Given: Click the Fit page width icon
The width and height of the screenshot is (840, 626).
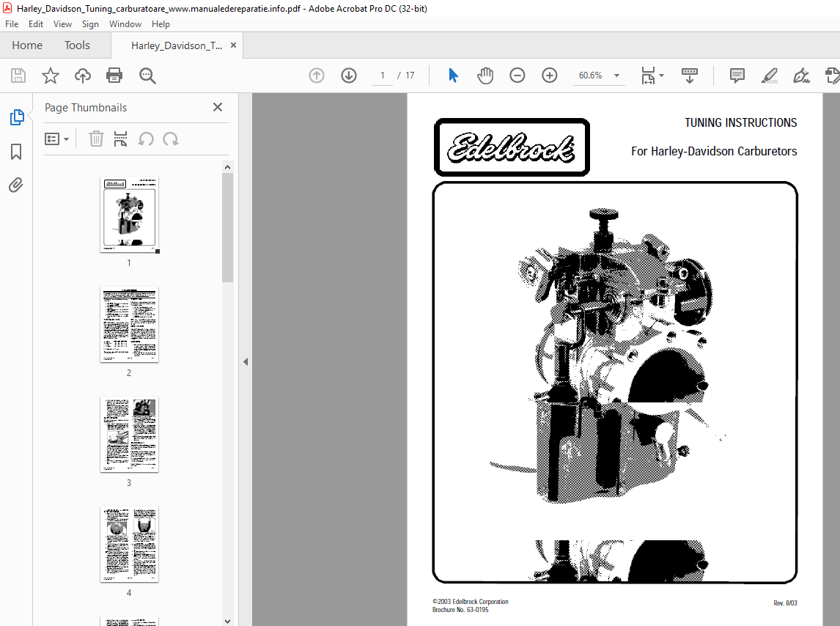Looking at the screenshot, I should 648,76.
